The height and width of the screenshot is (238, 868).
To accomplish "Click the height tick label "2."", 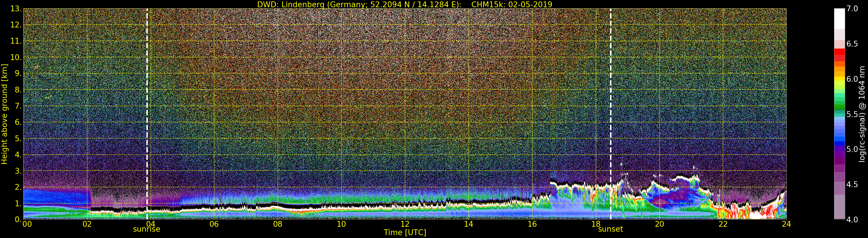I will 18,187.
